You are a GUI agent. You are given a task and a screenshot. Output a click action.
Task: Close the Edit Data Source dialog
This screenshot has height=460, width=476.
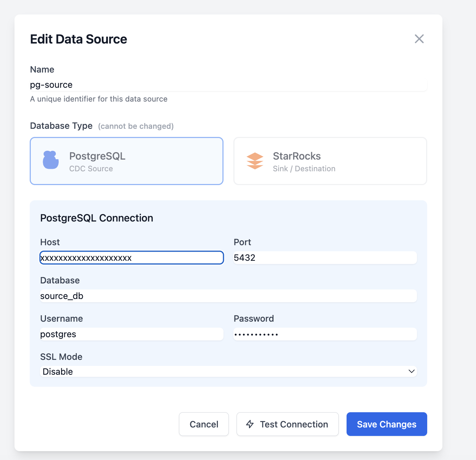pos(419,39)
